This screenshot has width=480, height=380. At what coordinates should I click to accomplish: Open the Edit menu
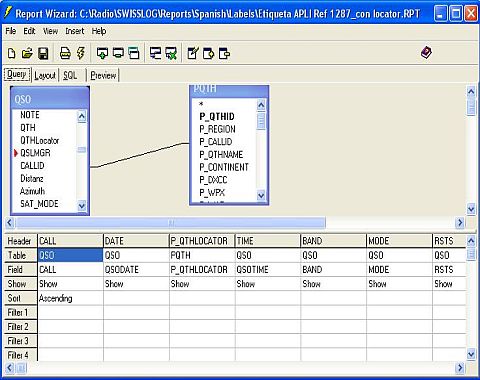29,31
